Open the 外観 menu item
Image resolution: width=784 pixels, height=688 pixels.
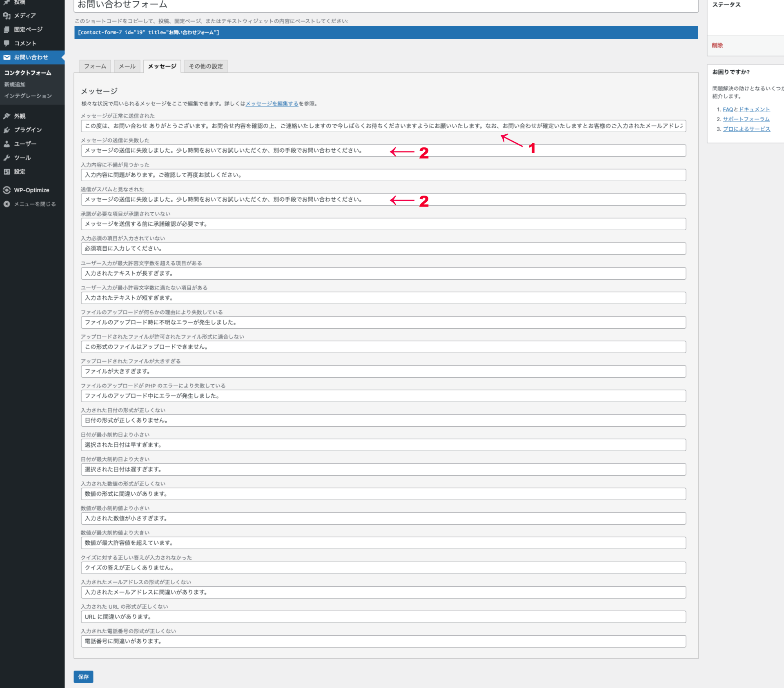pyautogui.click(x=20, y=116)
